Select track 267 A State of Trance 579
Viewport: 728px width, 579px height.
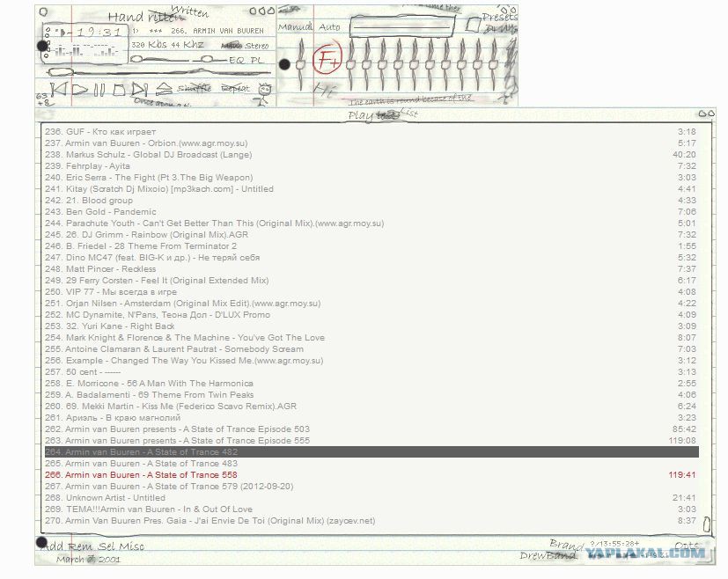[371, 487]
